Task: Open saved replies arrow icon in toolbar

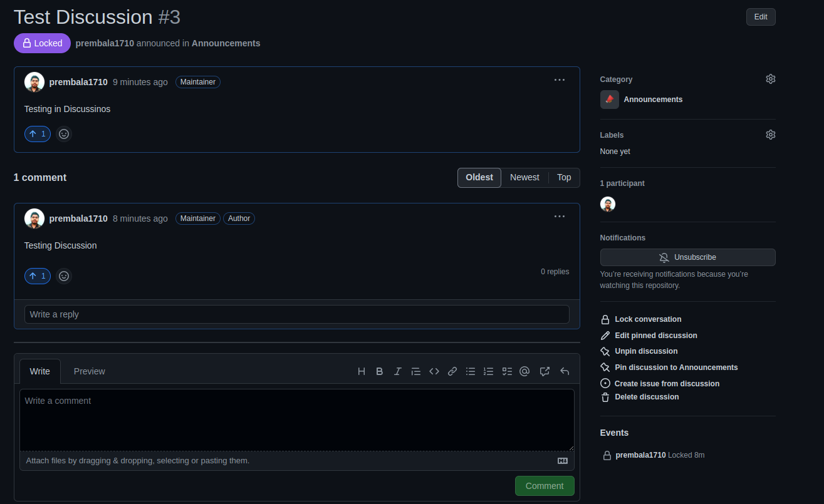Action: (565, 371)
